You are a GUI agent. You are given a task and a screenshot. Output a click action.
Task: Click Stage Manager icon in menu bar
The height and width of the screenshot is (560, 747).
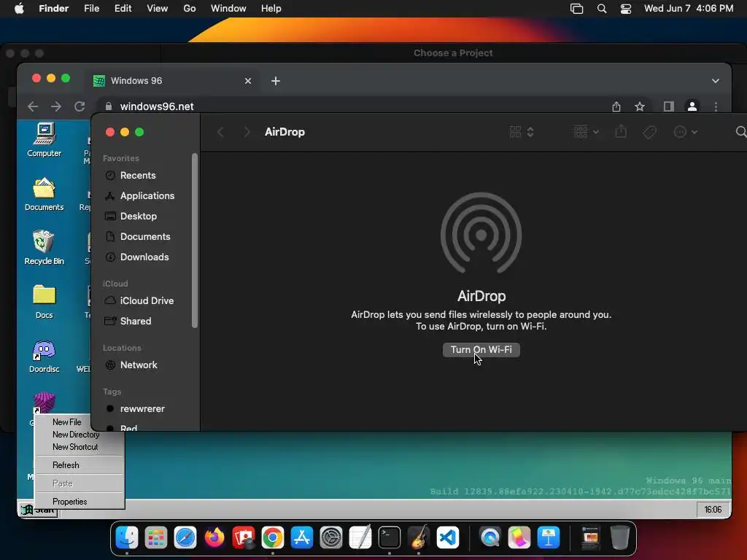(576, 9)
